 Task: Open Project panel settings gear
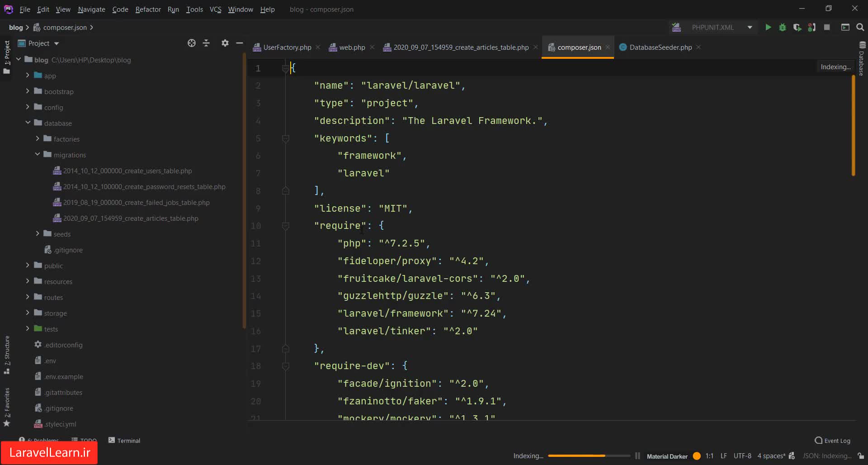225,43
